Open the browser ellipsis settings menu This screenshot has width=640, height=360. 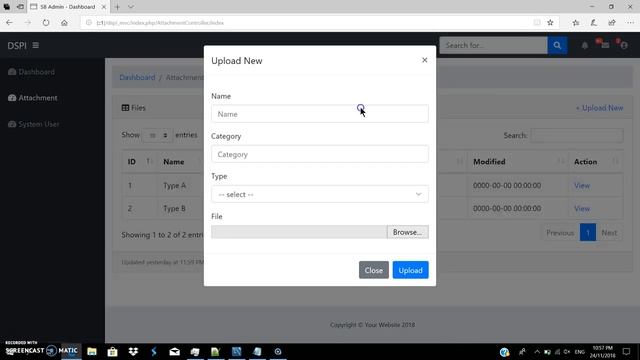pyautogui.click(x=630, y=23)
